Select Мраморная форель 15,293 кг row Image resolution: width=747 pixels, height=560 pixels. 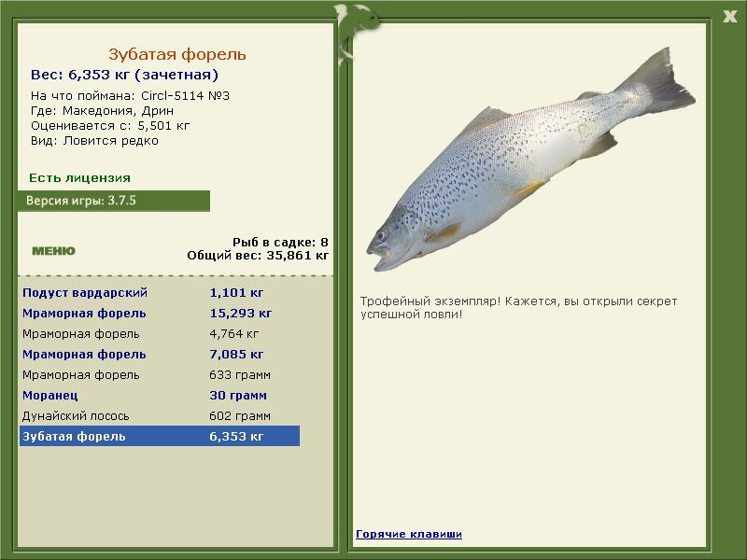(160, 314)
